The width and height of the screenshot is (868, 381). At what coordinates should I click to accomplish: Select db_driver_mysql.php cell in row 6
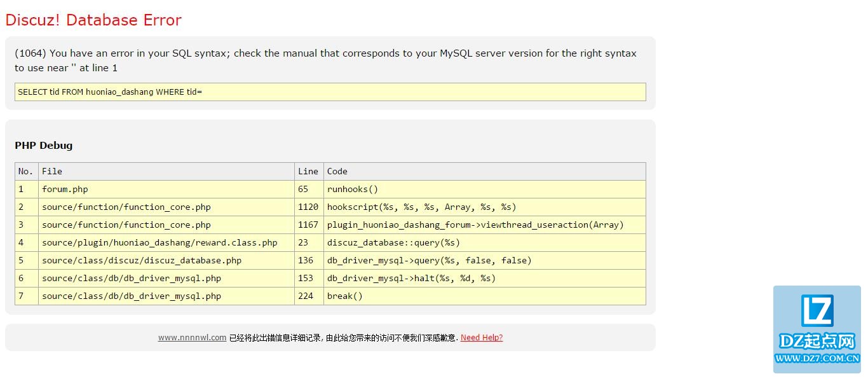[166, 278]
